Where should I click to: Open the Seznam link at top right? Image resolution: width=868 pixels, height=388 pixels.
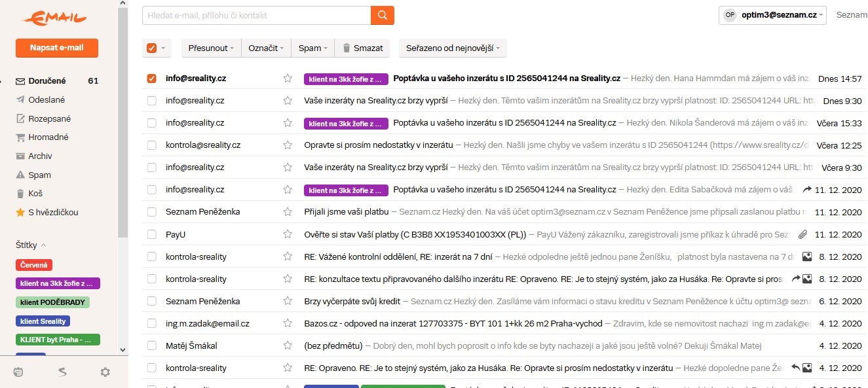click(x=852, y=15)
